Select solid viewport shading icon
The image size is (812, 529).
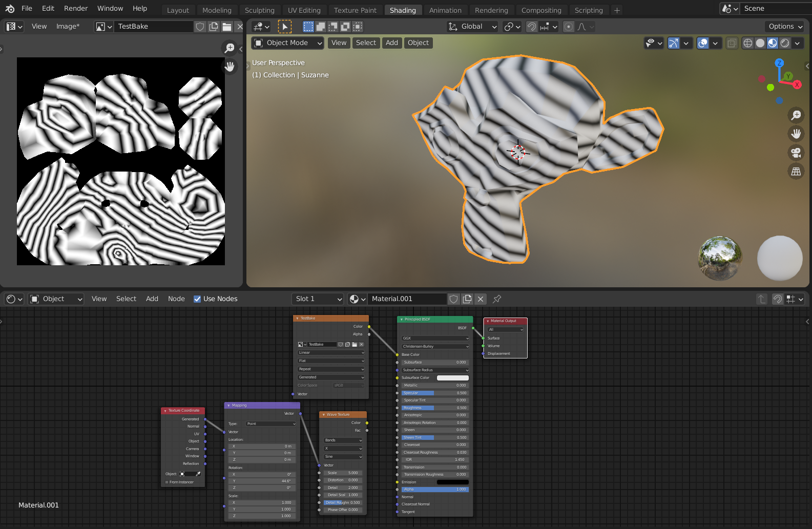(x=760, y=43)
